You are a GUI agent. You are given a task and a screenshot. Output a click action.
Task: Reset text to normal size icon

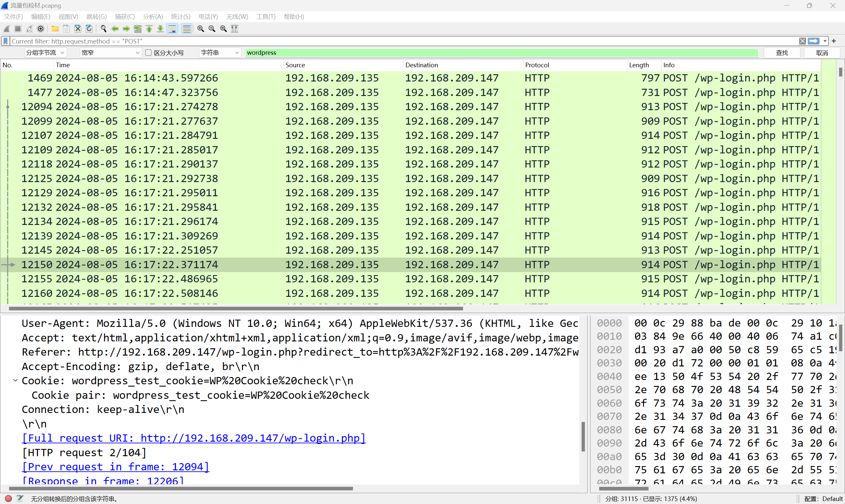point(223,29)
